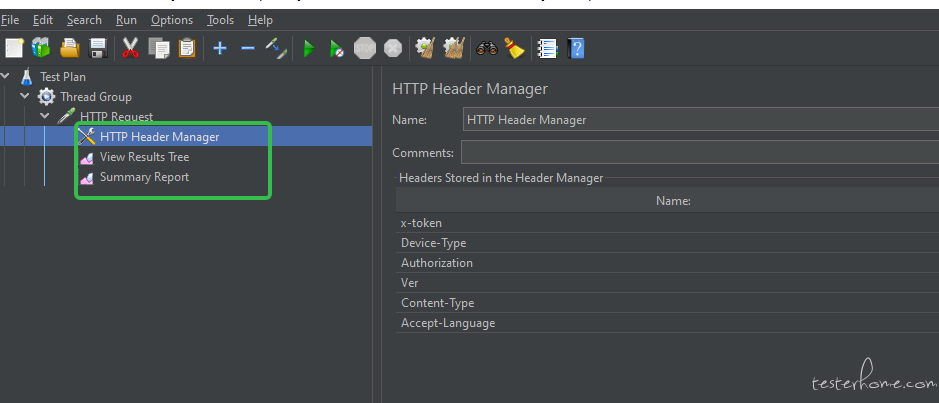This screenshot has height=403, width=939.
Task: Collapse the Test Plan tree node
Action: point(6,76)
